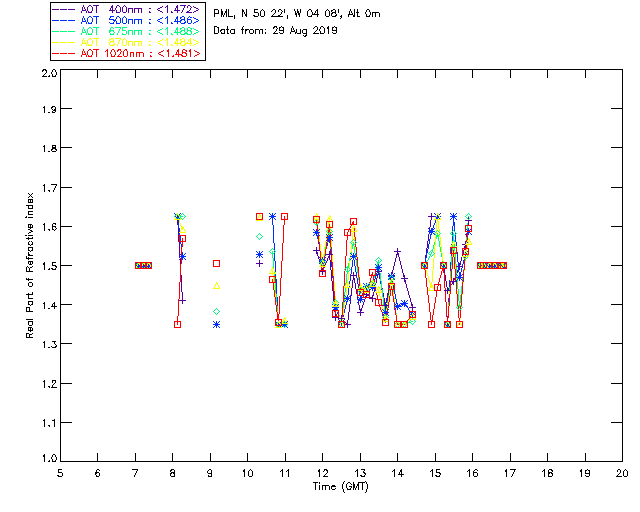Click the purple 400nm peak marker at 14 GMT
The height and width of the screenshot is (512, 640).
click(398, 252)
